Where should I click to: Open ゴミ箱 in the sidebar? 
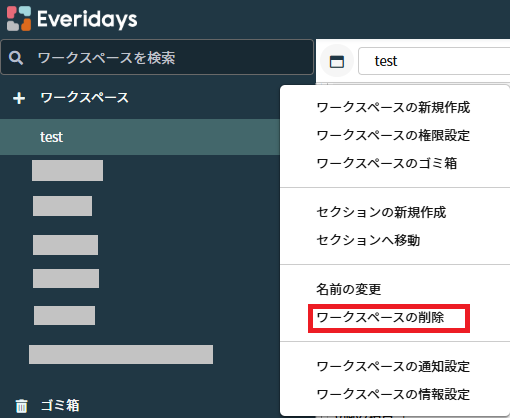coord(60,405)
